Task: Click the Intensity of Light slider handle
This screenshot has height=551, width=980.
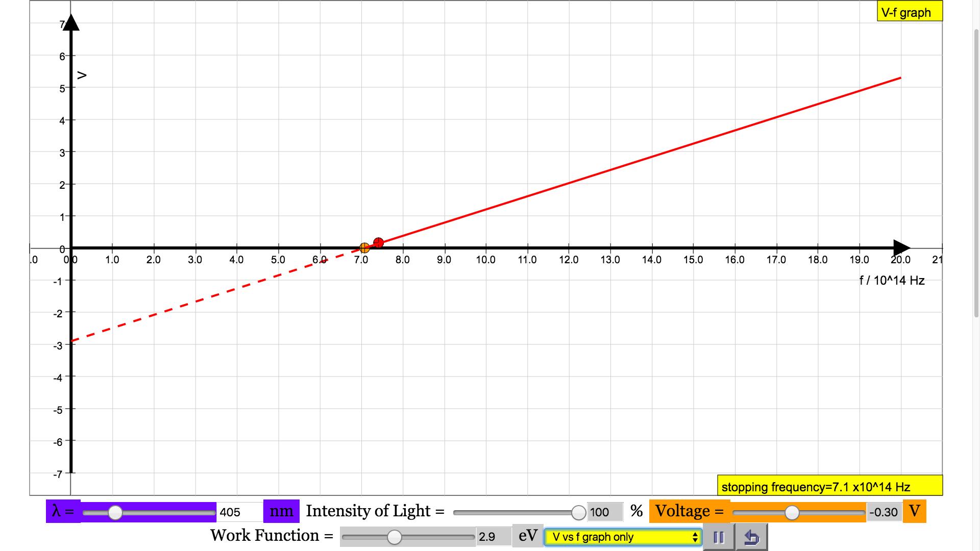Action: tap(578, 512)
